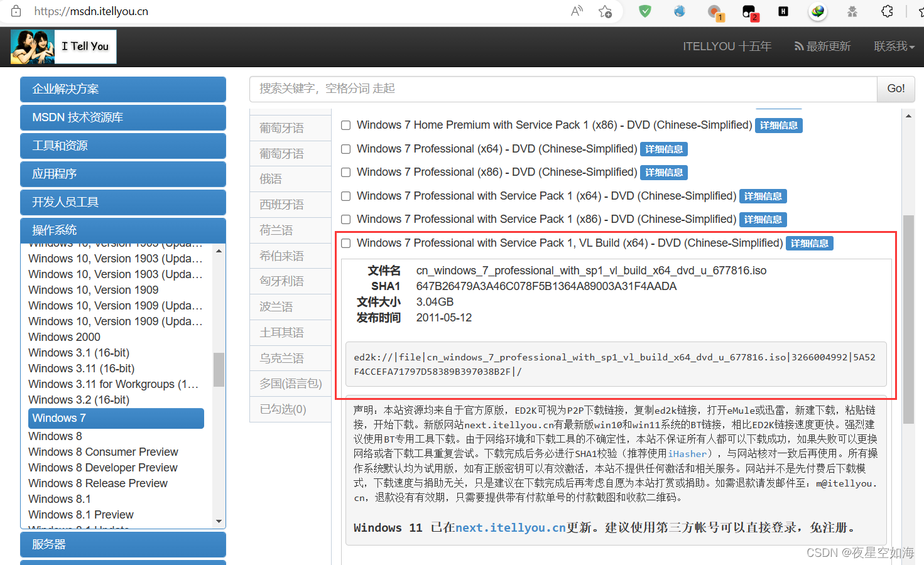
Task: Select Windows 8 Consumer Preview item
Action: 103,452
